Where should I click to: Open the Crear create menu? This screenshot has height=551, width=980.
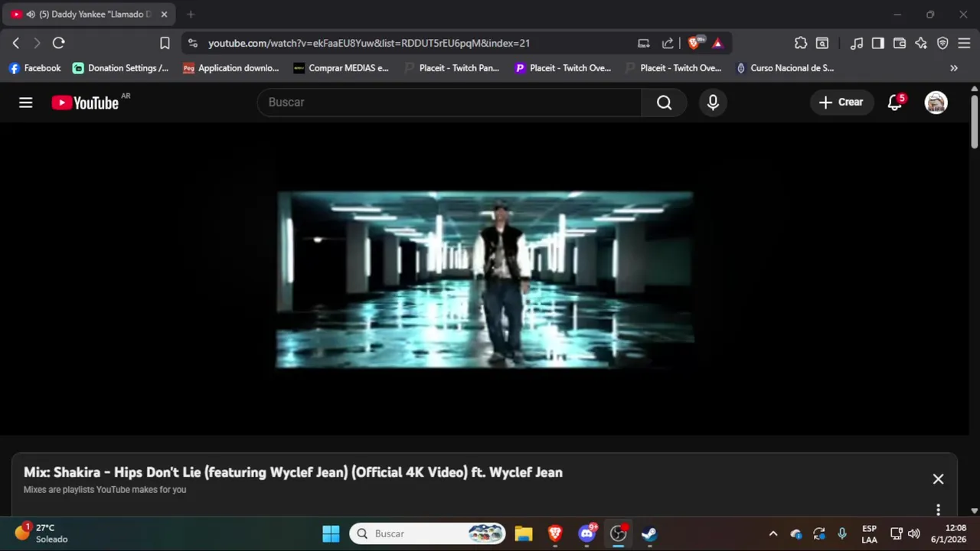pyautogui.click(x=841, y=103)
